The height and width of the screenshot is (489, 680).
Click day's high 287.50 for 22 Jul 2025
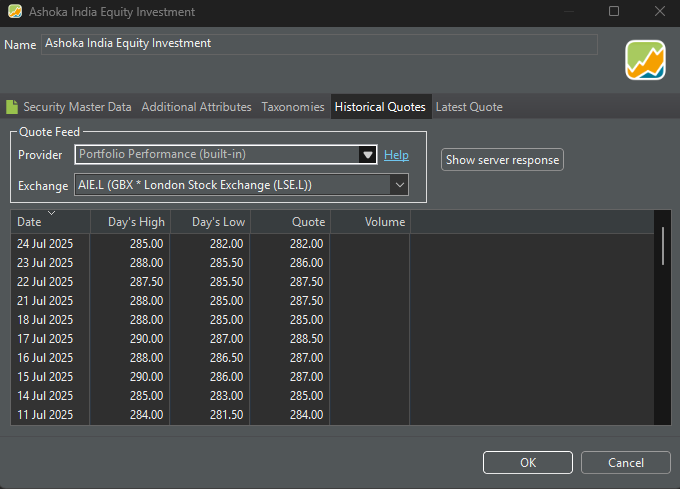[147, 282]
